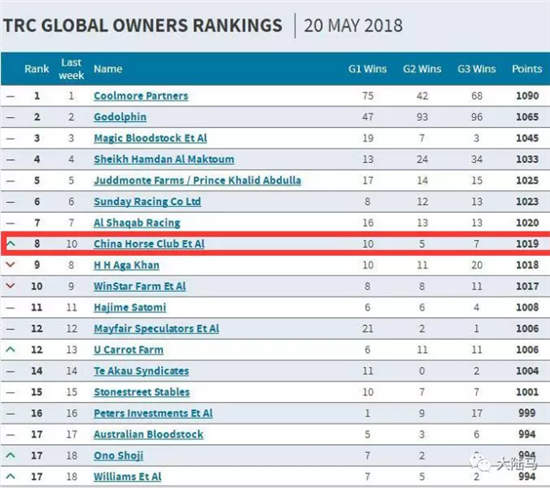Click the Rank column header
The width and height of the screenshot is (550, 490).
[x=37, y=69]
